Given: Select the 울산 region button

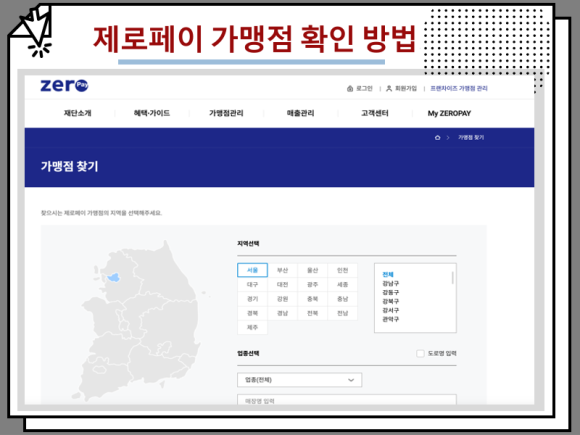Looking at the screenshot, I should pyautogui.click(x=313, y=270).
